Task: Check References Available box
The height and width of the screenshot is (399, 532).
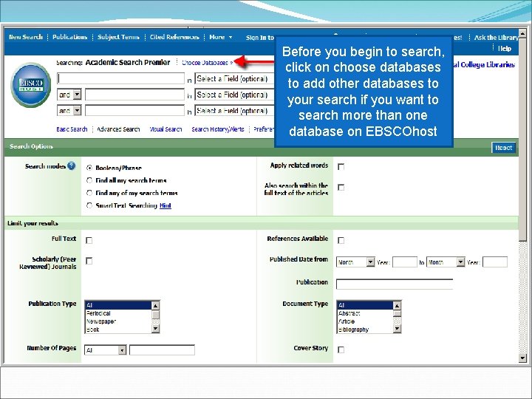Action: (x=341, y=240)
